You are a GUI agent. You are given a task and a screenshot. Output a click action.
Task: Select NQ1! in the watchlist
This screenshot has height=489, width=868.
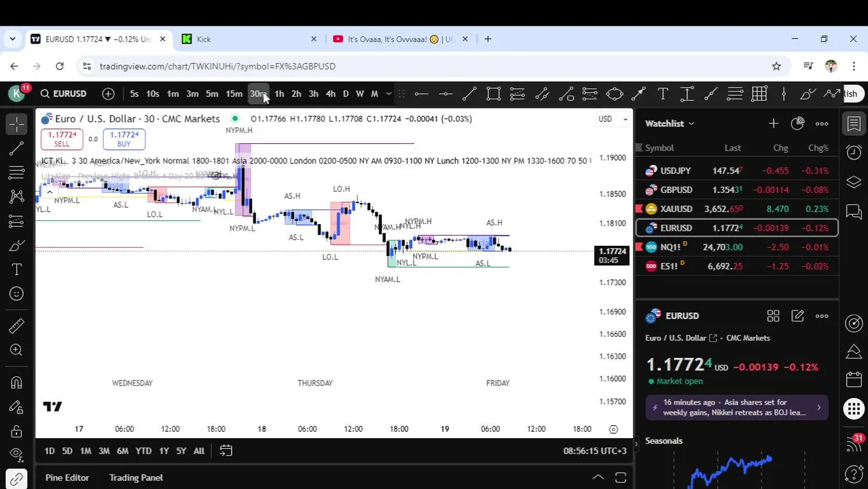(737, 247)
